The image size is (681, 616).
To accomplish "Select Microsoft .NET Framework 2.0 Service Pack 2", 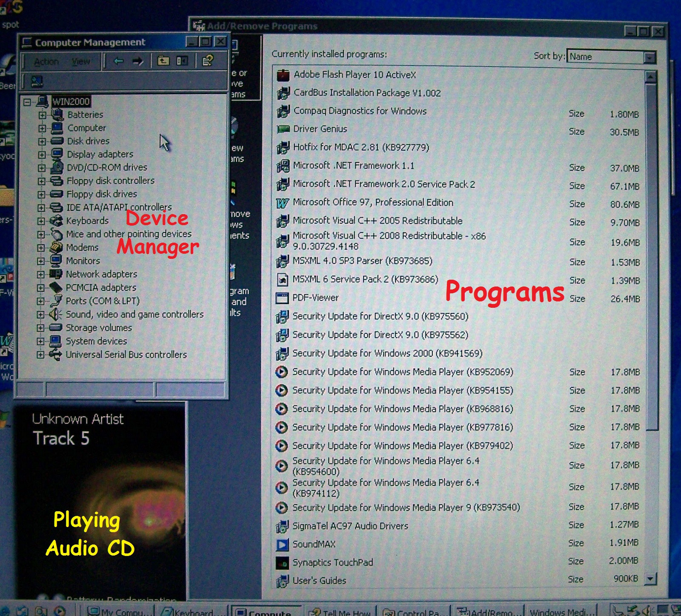I will point(384,184).
